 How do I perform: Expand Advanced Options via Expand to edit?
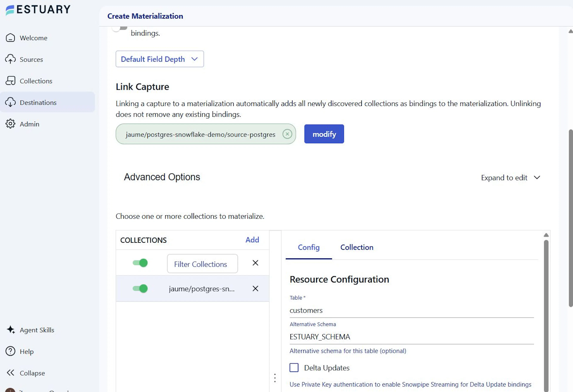click(511, 178)
